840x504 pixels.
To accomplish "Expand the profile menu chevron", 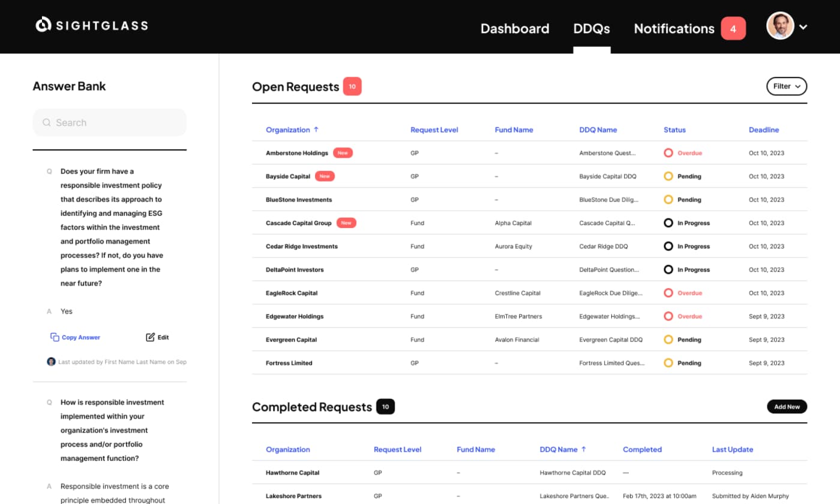I will [803, 26].
